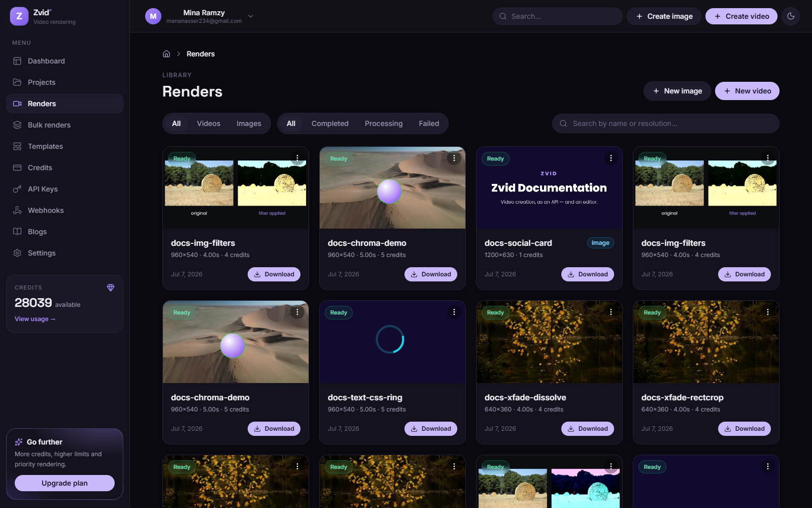812x508 pixels.
Task: Download the second docs-img-filters render
Action: [745, 274]
